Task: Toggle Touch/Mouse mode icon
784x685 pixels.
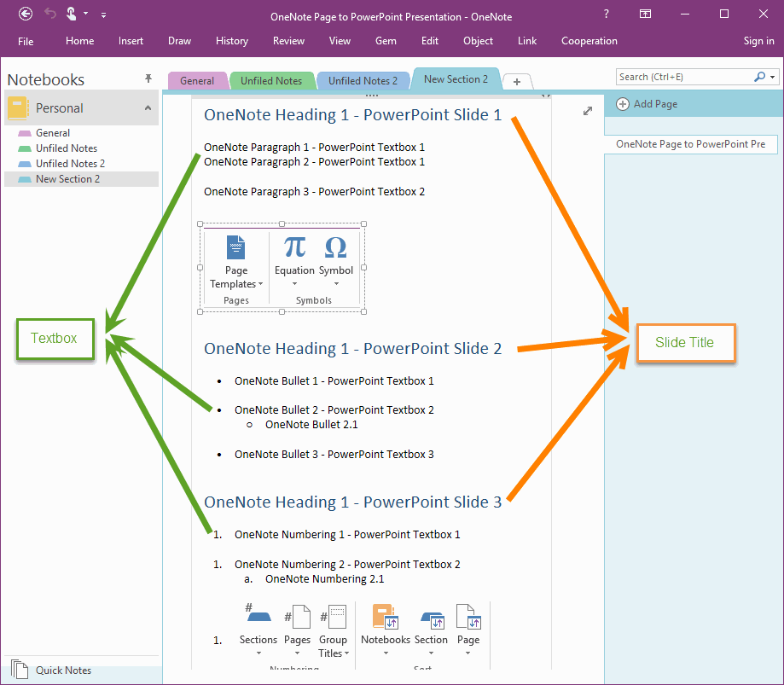Action: 72,14
